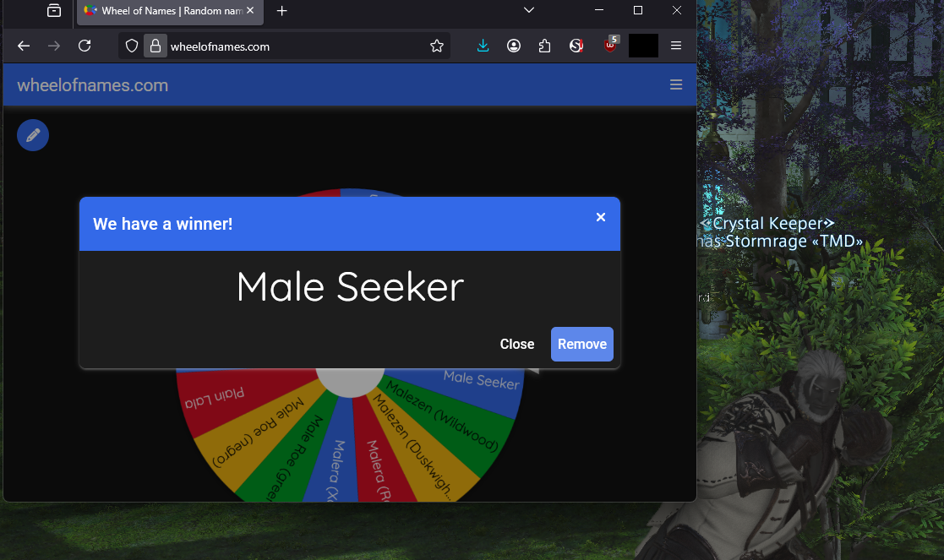
Task: Click the site security padlock icon
Action: pos(156,46)
